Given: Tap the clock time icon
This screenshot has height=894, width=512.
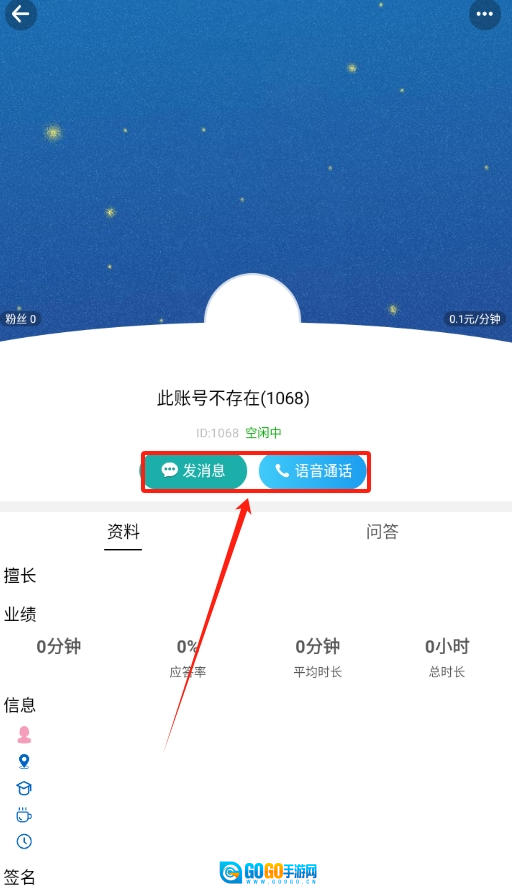Looking at the screenshot, I should coord(24,842).
